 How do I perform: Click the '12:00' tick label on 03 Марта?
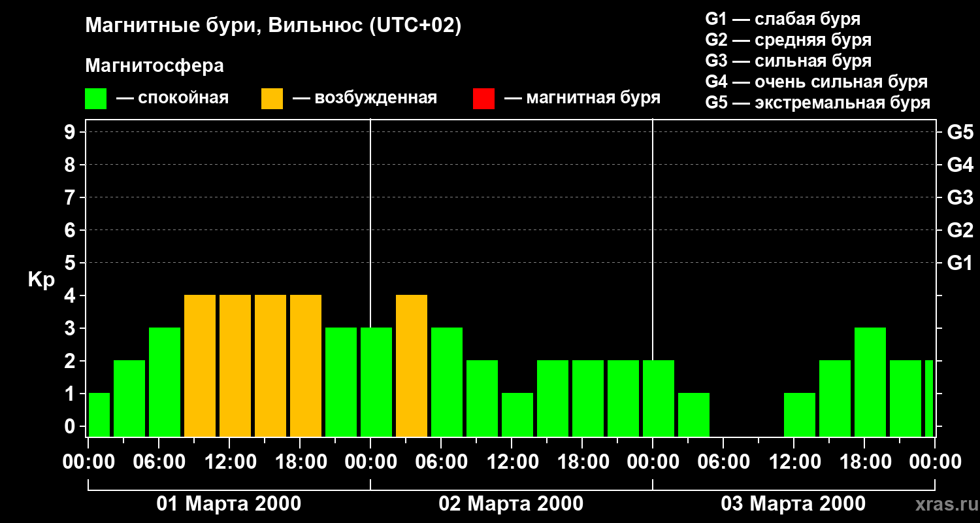point(794,462)
